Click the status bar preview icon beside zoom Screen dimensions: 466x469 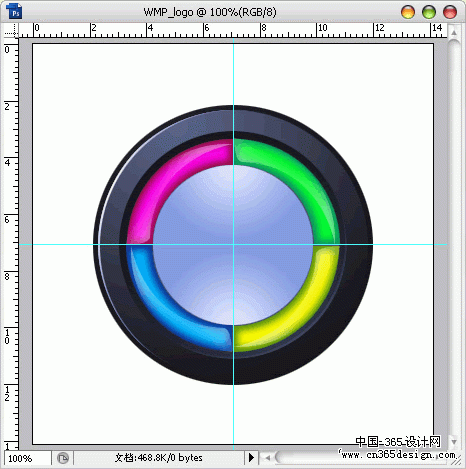click(63, 458)
